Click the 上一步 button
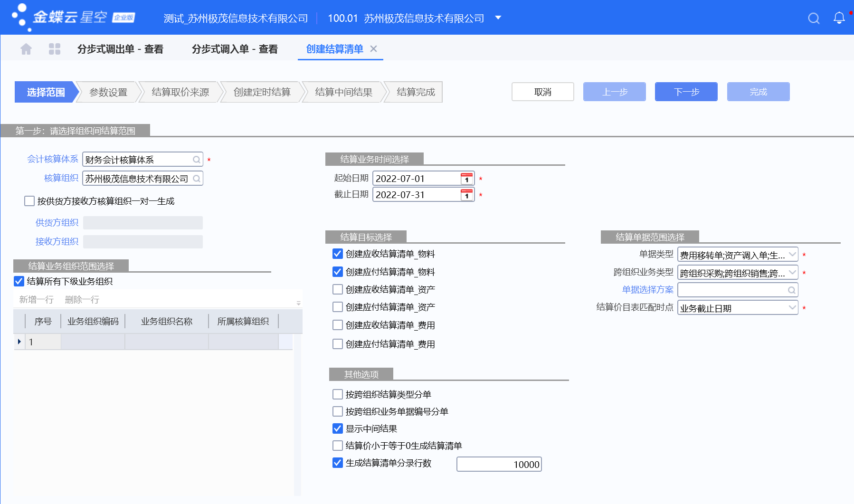Viewport: 854px width, 504px height. [x=615, y=92]
